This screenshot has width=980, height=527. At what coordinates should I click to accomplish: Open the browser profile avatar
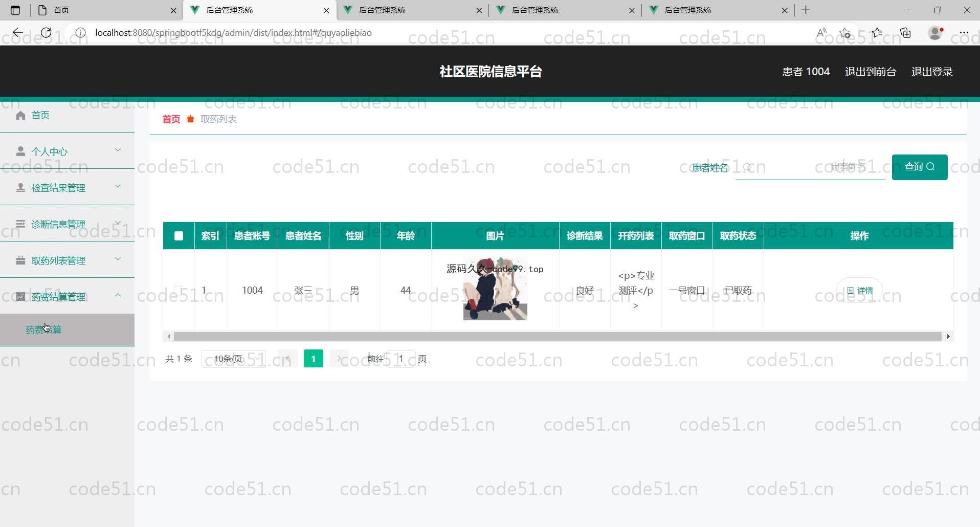(x=936, y=33)
